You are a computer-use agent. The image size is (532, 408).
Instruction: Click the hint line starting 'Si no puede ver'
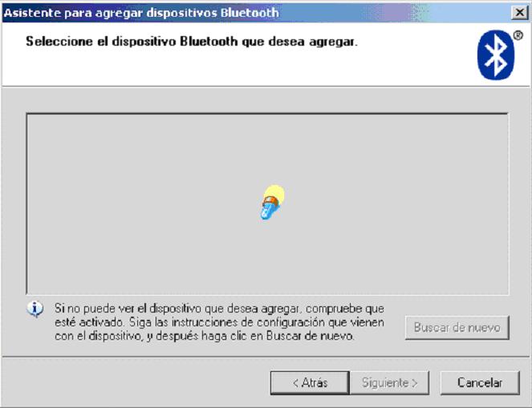[219, 309]
